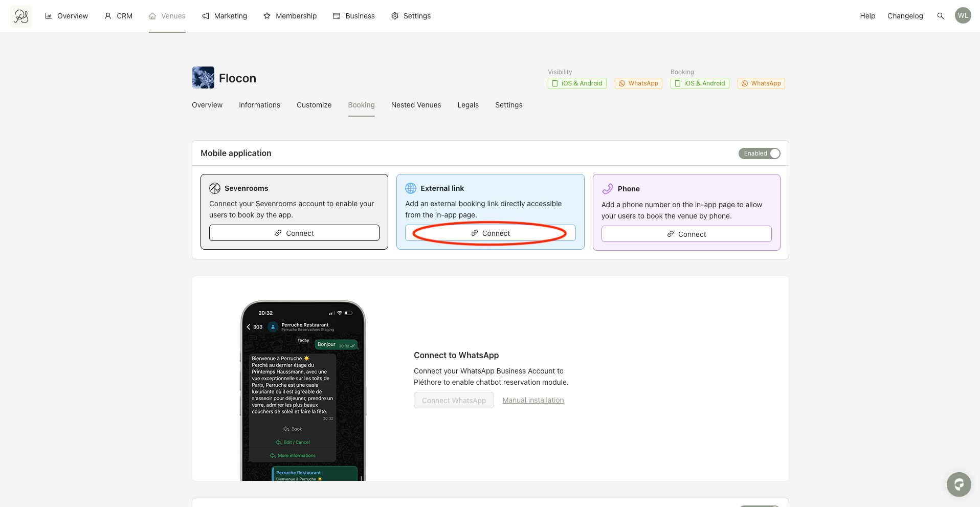Image resolution: width=980 pixels, height=507 pixels.
Task: Click the Booking WhatsApp badge
Action: tap(761, 83)
